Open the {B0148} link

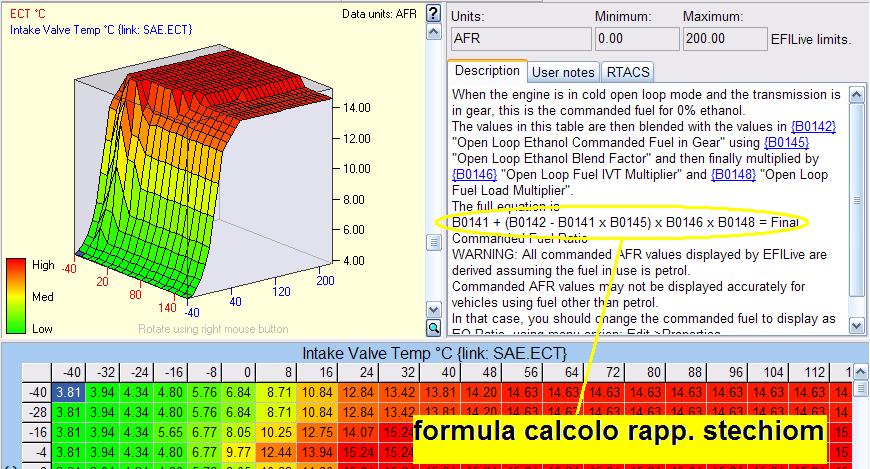pos(734,174)
